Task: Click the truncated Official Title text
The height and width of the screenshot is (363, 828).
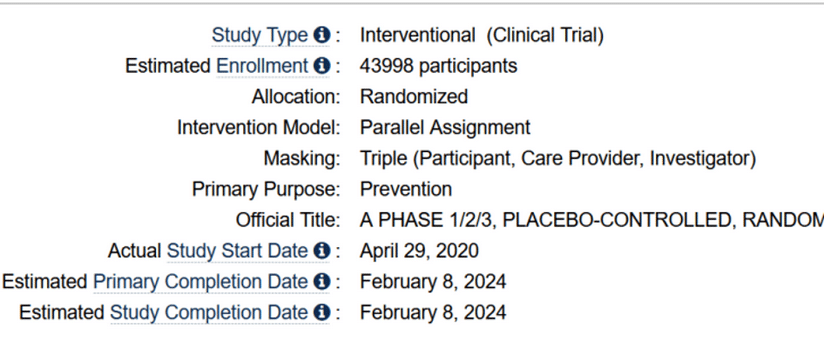Action: 592,220
